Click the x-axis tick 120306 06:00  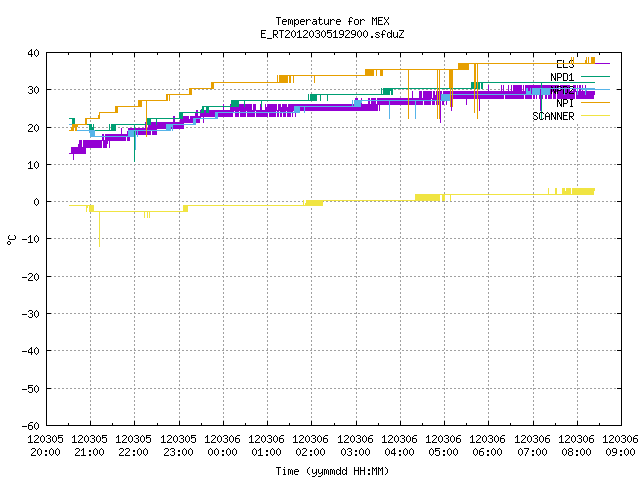(x=488, y=446)
